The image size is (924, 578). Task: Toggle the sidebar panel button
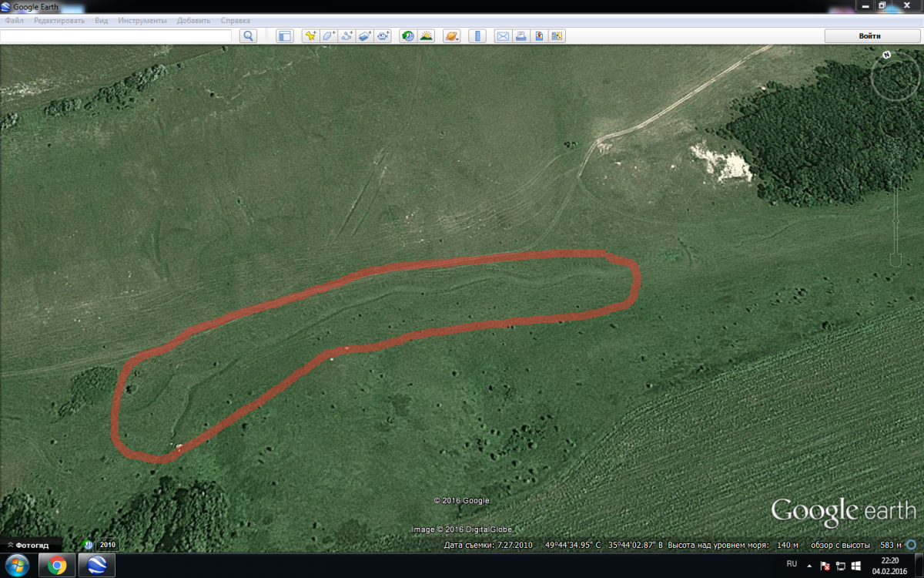(x=285, y=35)
